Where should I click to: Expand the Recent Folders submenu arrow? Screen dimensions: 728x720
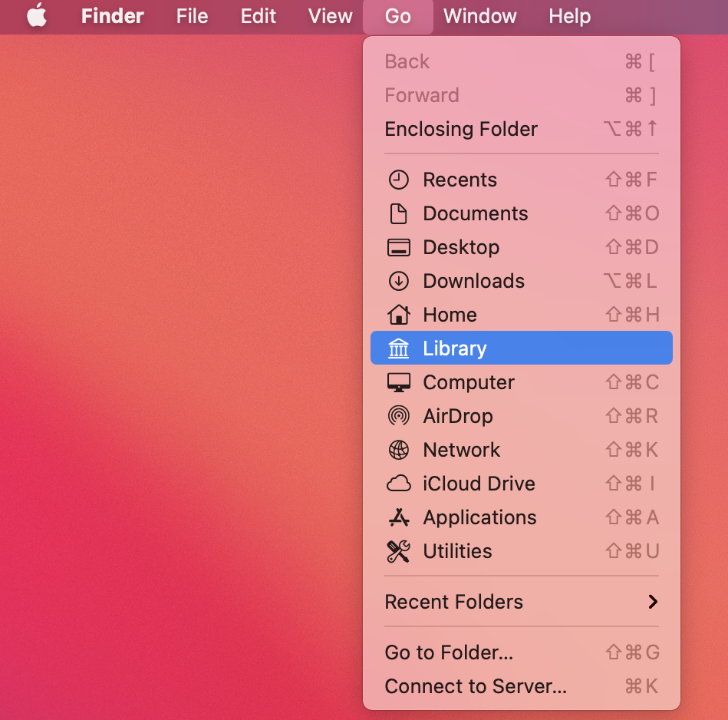[x=653, y=602]
